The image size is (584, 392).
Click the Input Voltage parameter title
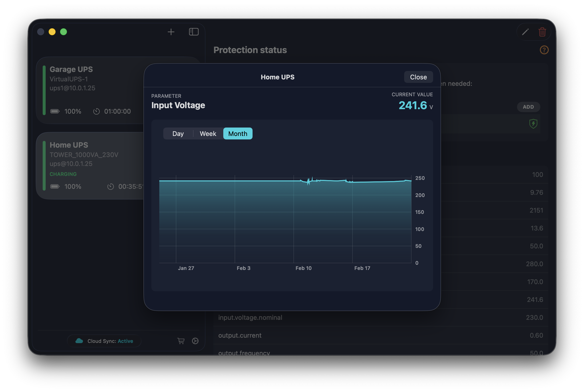coord(178,105)
